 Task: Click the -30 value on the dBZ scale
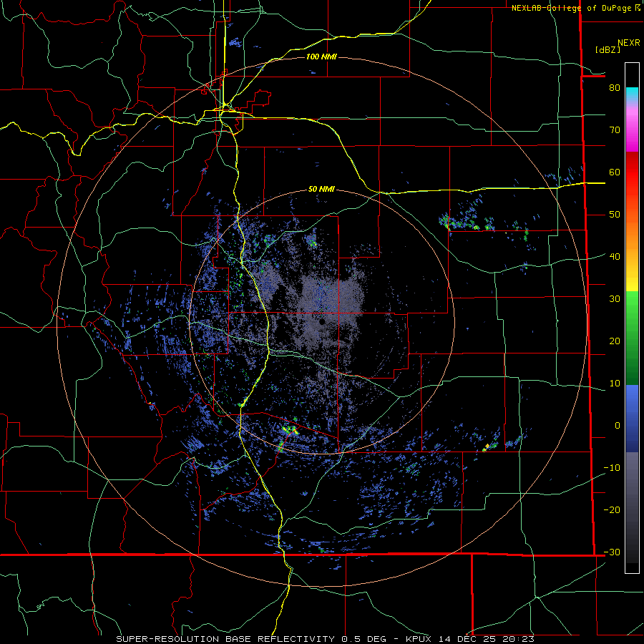pos(612,552)
